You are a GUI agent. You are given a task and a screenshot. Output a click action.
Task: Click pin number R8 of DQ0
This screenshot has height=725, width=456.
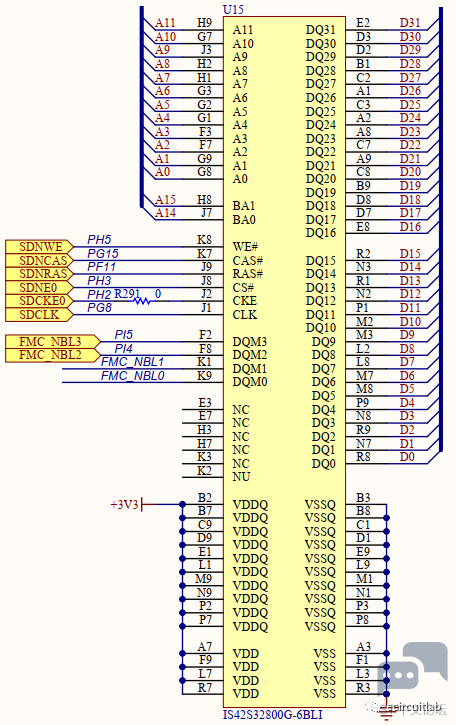[x=363, y=457]
